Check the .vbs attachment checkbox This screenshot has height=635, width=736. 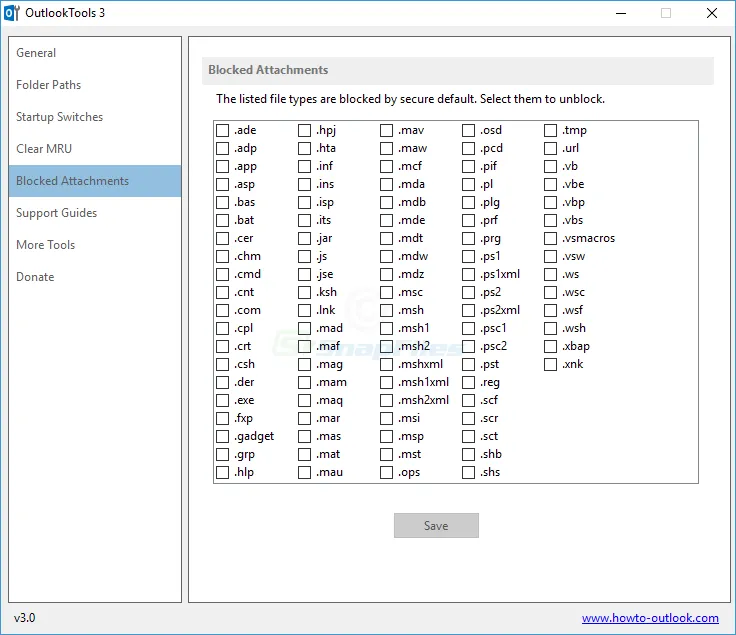tap(550, 220)
